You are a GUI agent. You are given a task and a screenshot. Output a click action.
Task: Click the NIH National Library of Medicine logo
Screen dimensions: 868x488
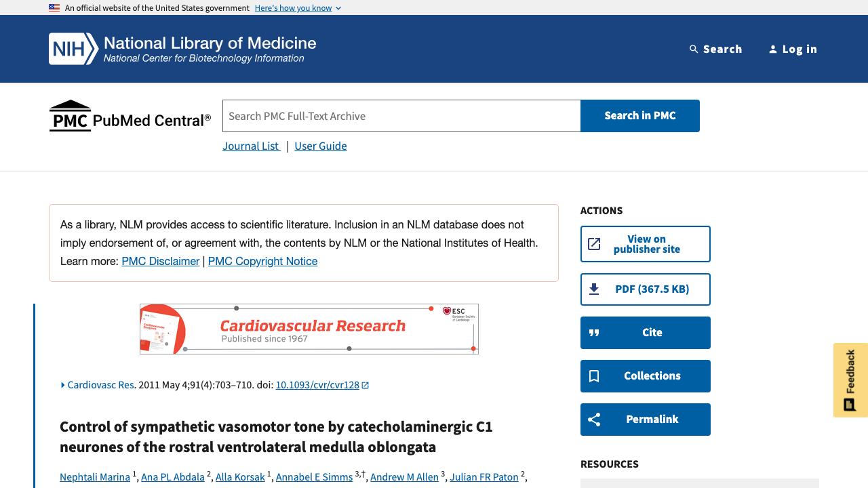182,49
